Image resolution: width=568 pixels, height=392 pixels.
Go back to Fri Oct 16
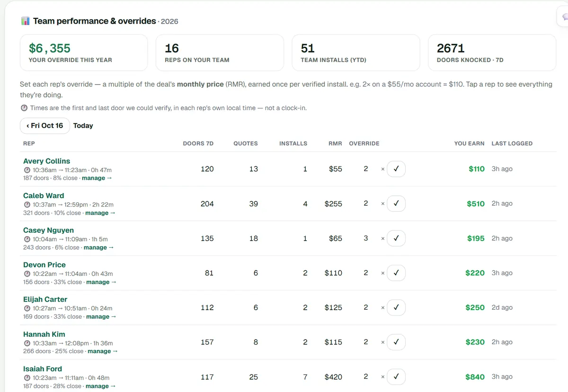(45, 126)
